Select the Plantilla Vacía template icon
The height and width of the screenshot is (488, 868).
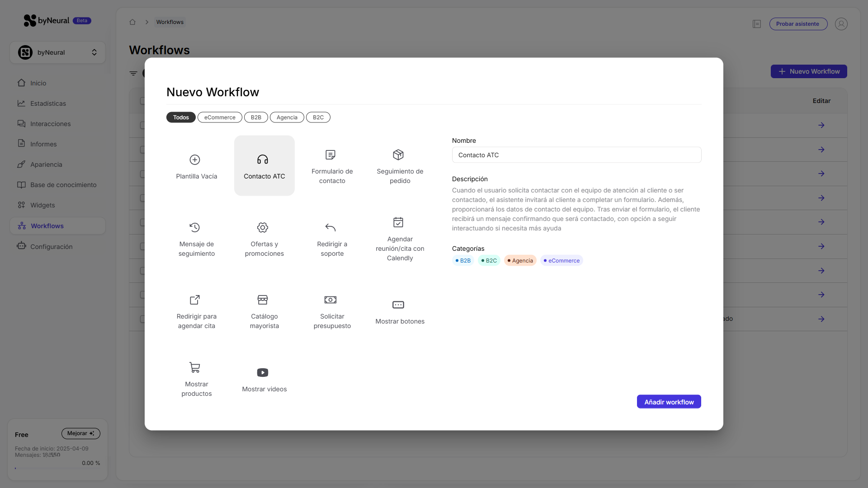click(x=195, y=160)
